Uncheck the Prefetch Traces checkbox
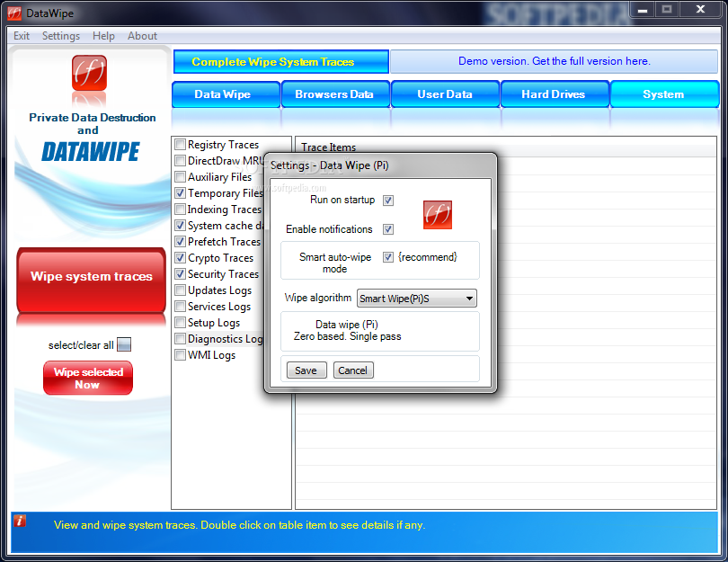The width and height of the screenshot is (728, 562). tap(180, 242)
